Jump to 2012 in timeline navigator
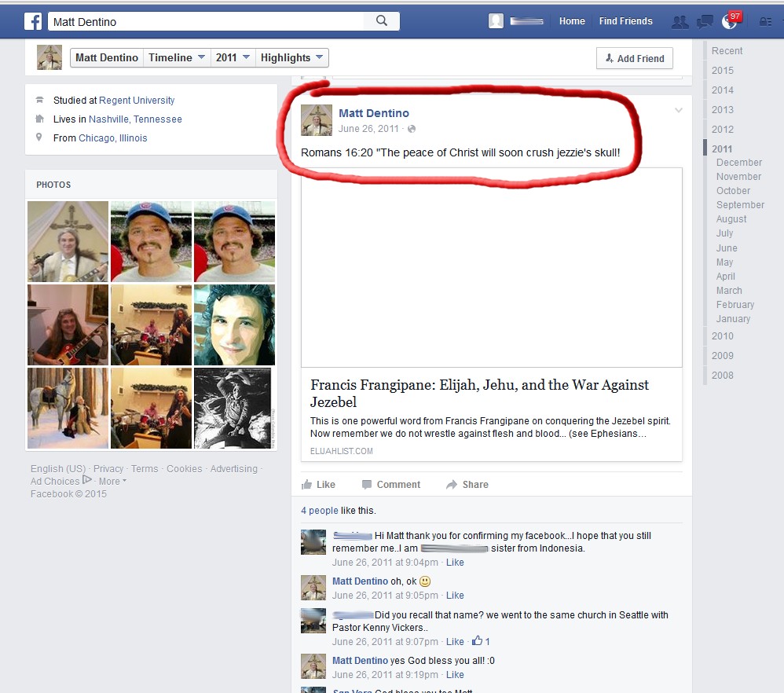784x693 pixels. click(723, 129)
